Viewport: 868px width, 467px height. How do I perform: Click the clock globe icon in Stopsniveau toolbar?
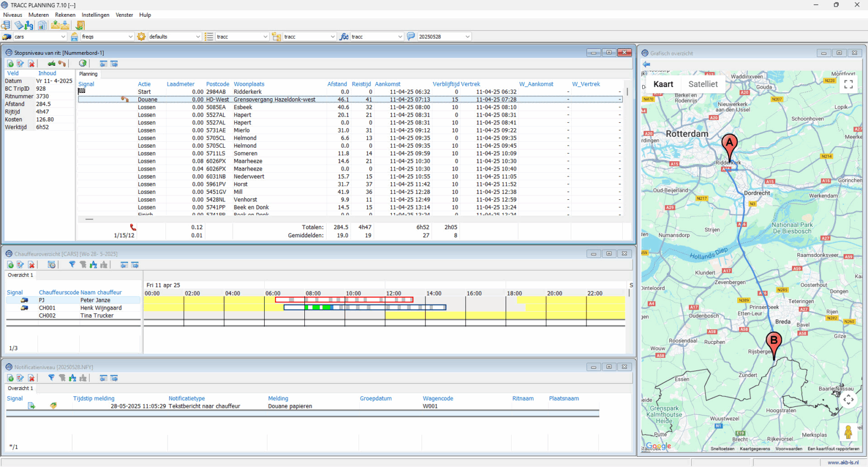click(82, 64)
